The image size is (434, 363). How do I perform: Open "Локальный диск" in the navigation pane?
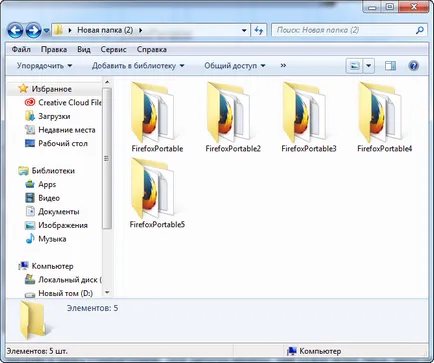[70, 280]
